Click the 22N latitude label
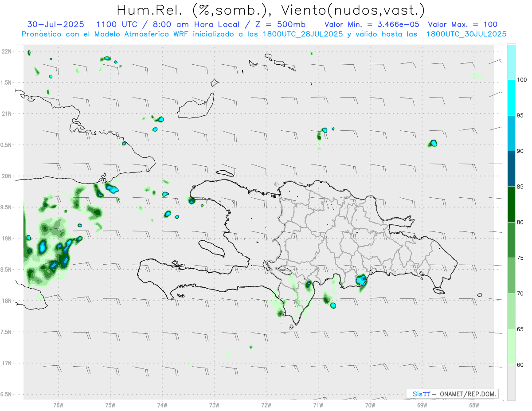Screen dimensions: 532x411 pyautogui.click(x=7, y=51)
